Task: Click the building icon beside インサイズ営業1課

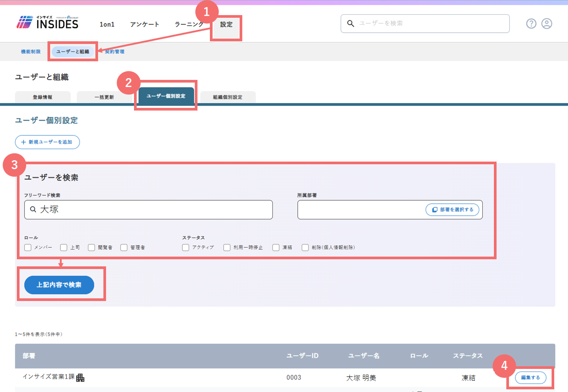Action: [80, 378]
